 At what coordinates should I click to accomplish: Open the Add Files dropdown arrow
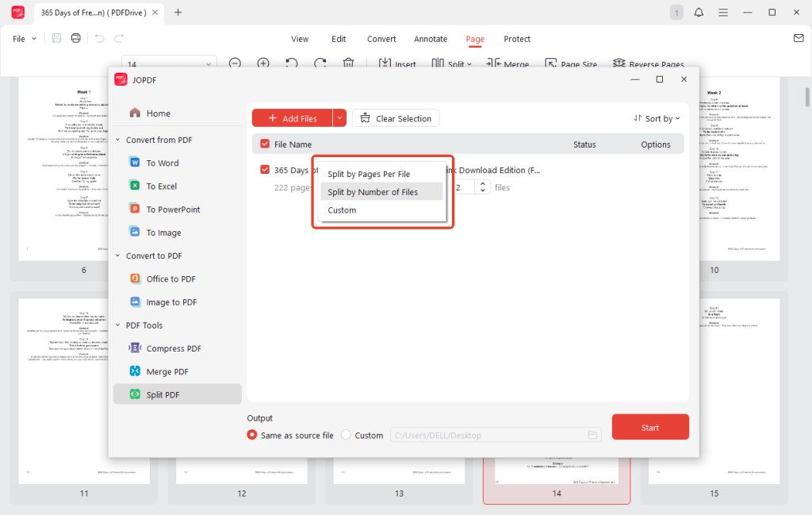pos(339,117)
